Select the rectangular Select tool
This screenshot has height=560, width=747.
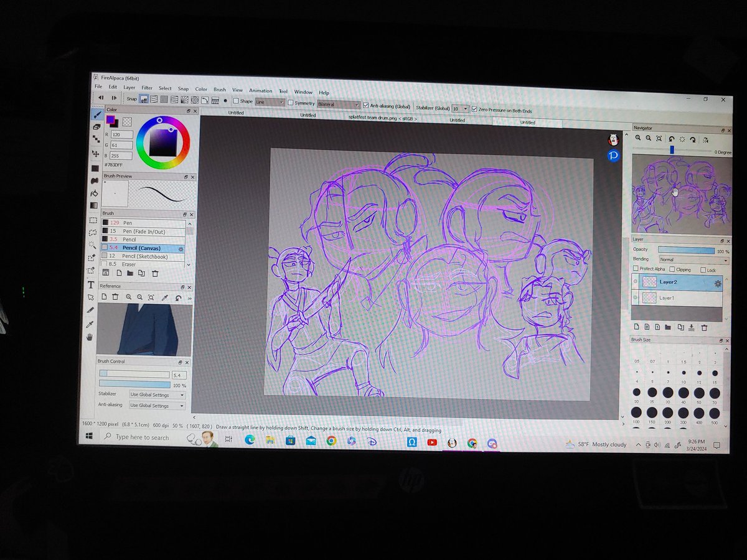click(94, 220)
